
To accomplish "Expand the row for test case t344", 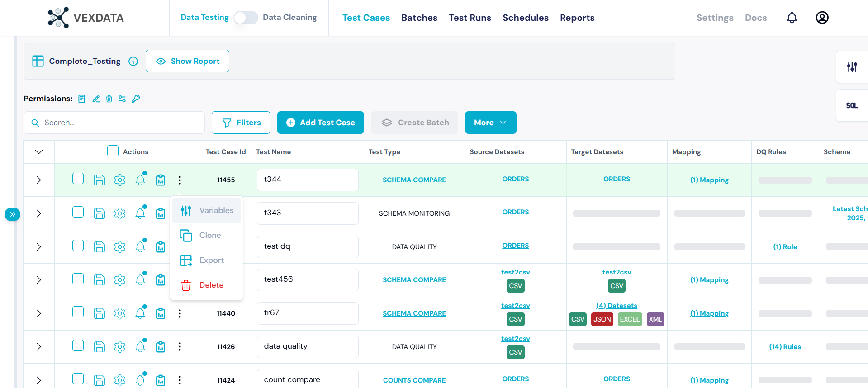I will (39, 180).
